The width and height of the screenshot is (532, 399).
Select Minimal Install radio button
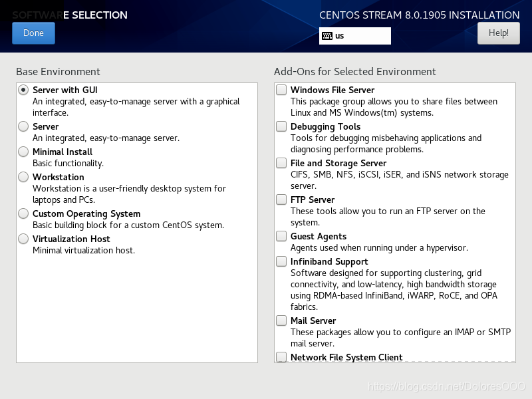(23, 152)
